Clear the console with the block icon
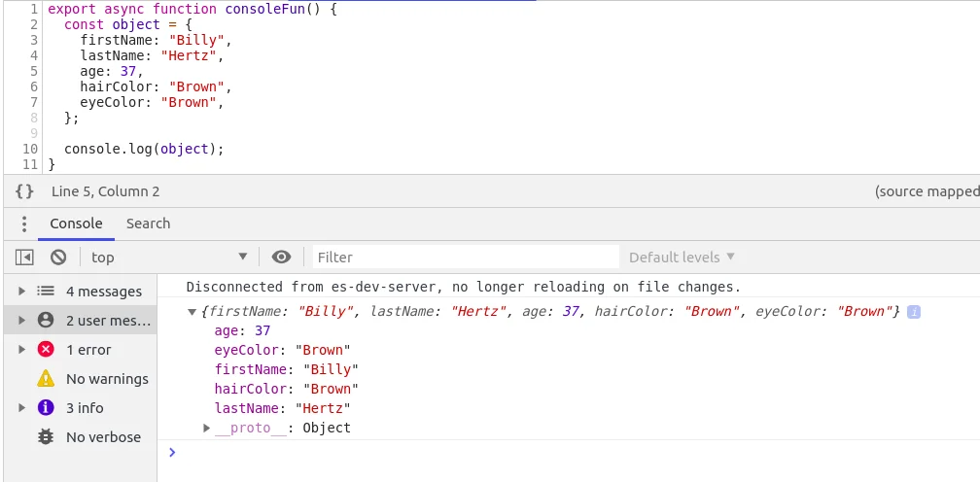 (x=58, y=258)
